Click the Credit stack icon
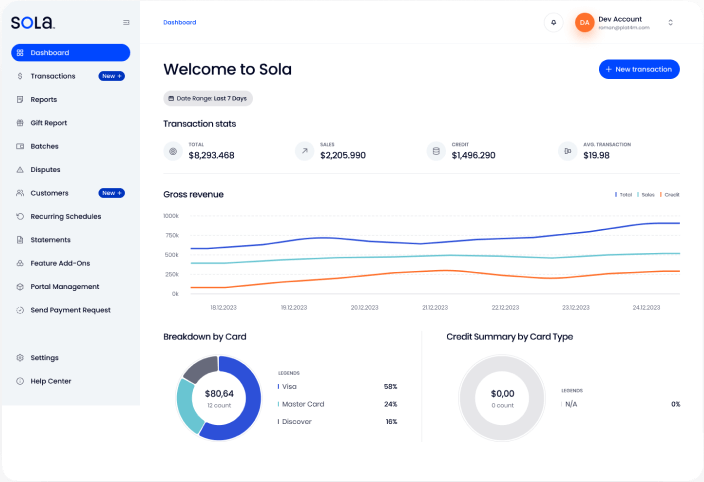 tap(435, 151)
